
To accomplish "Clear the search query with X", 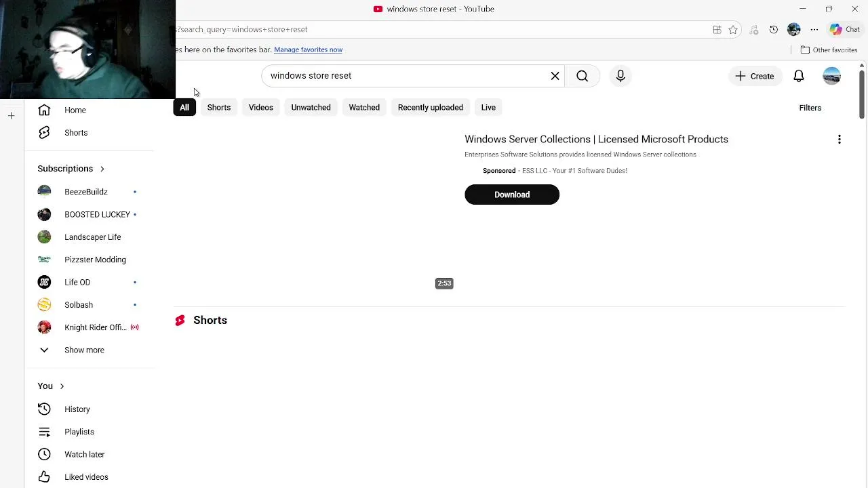I will click(555, 76).
